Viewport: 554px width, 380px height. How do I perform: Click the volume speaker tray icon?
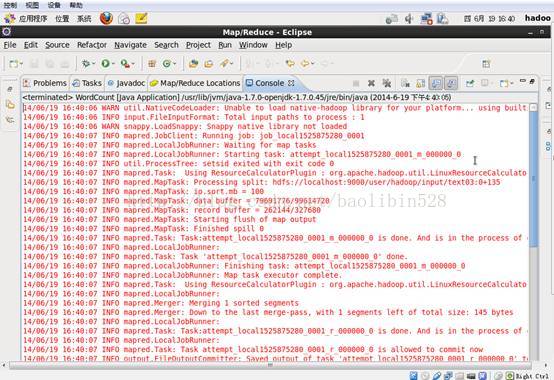409,18
